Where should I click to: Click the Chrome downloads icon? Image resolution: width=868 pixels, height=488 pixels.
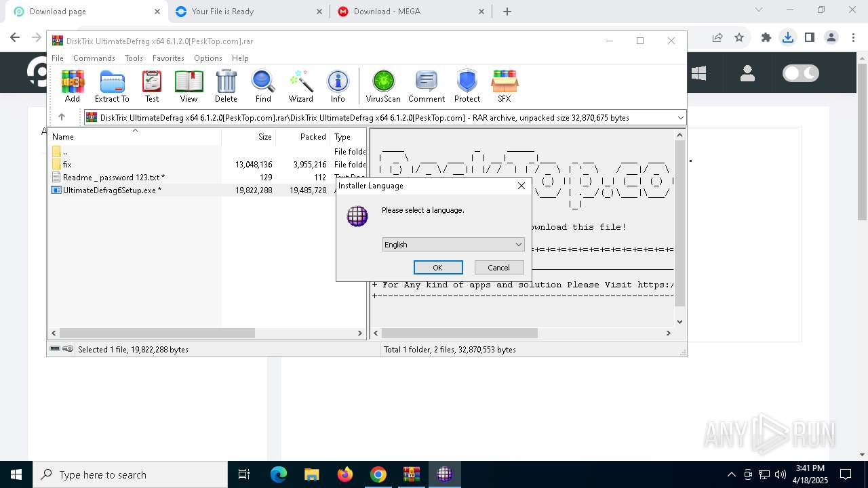[787, 38]
